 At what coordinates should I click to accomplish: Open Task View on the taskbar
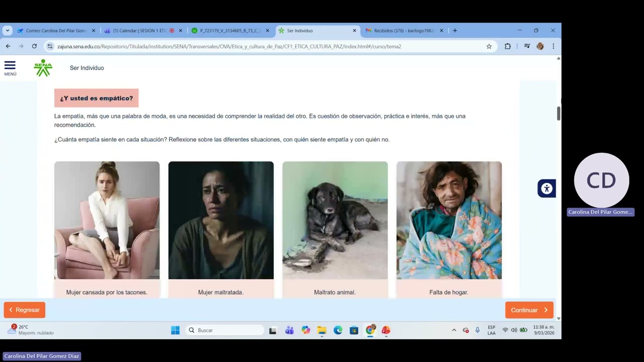click(273, 330)
